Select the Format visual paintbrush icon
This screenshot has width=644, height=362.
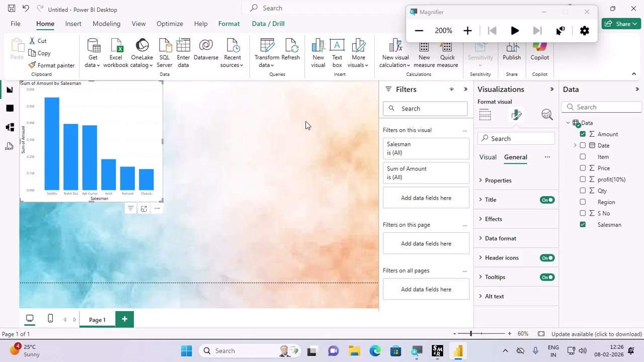tap(516, 115)
